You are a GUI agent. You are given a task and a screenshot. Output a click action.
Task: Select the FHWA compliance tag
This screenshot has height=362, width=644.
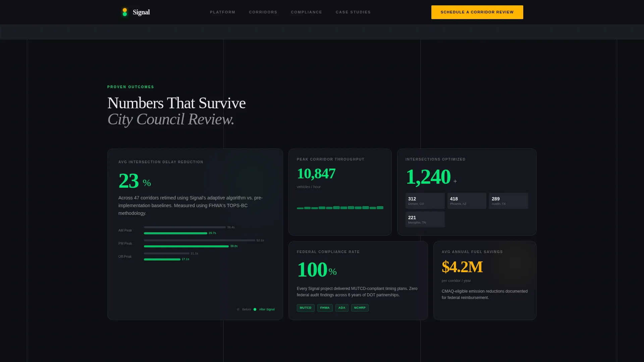click(325, 308)
